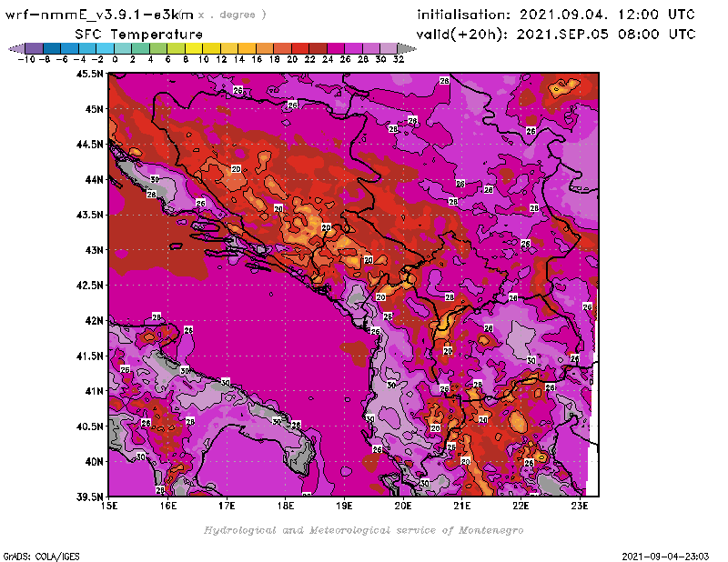
Task: Click the '22E' longitude axis label
Action: tap(521, 506)
